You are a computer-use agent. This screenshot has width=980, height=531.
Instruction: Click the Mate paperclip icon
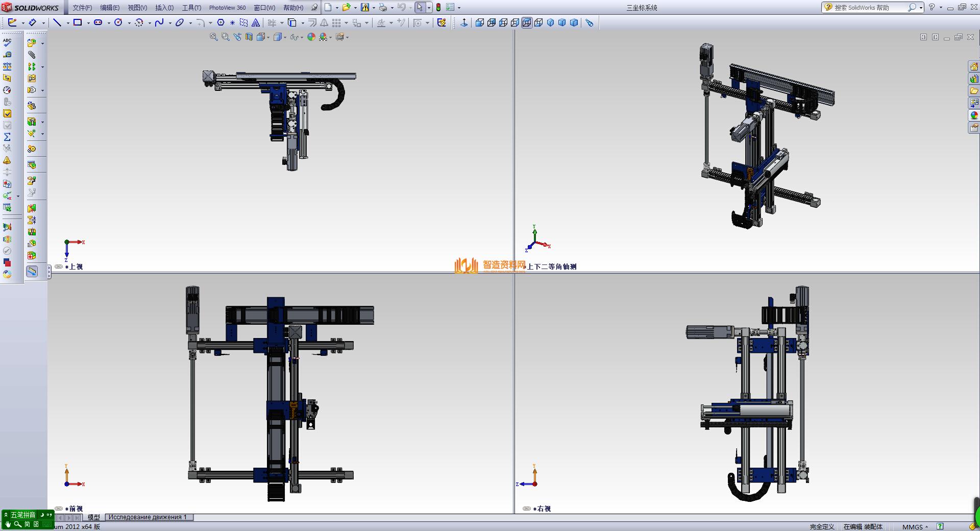coord(32,55)
